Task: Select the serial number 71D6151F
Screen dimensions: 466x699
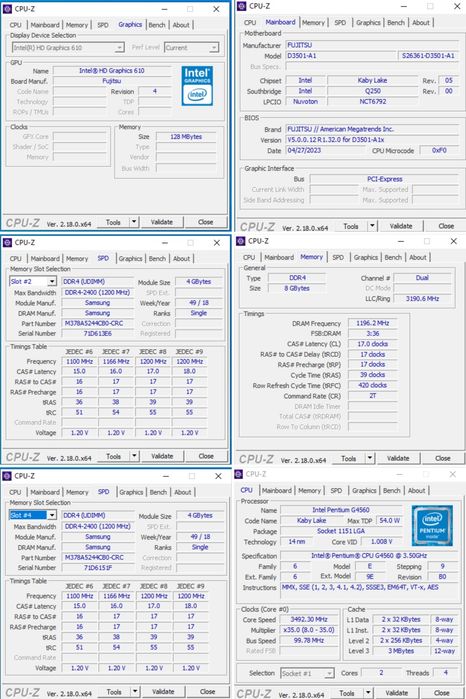Action: pyautogui.click(x=98, y=567)
